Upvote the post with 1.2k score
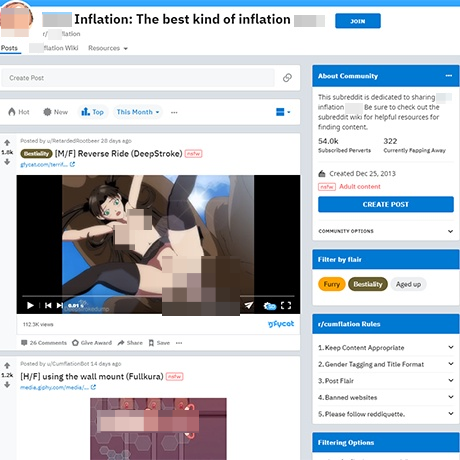 [7, 366]
